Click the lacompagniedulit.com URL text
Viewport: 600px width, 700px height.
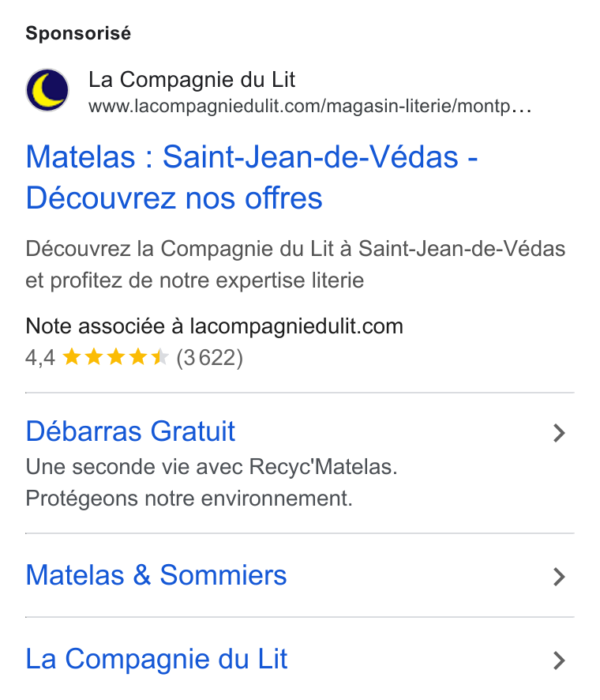coord(309,106)
